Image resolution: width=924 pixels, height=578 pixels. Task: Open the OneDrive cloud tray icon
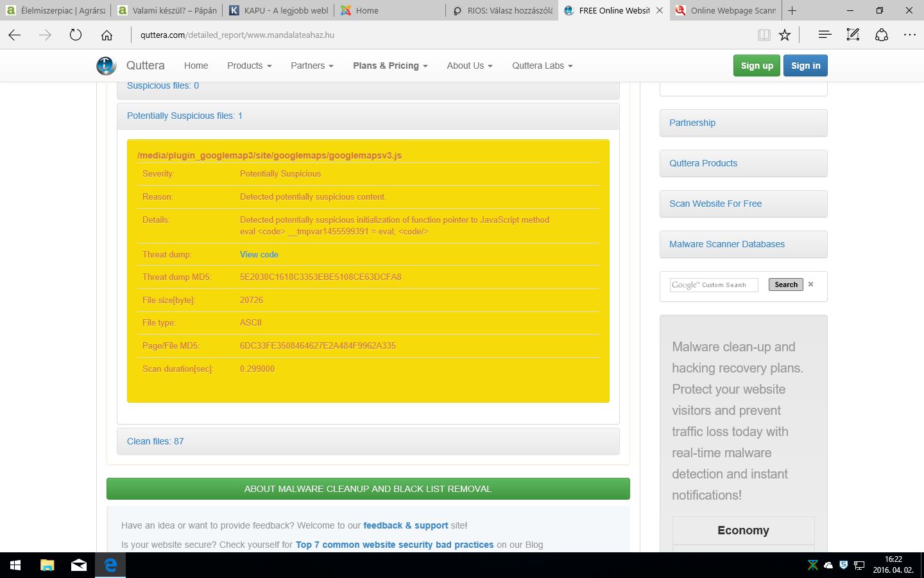[828, 565]
